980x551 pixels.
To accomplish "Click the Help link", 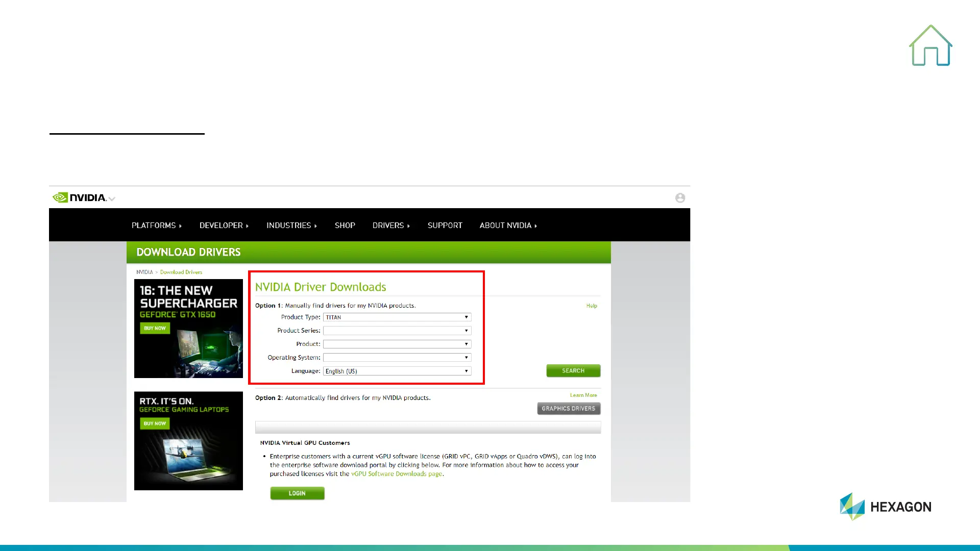I will 592,306.
